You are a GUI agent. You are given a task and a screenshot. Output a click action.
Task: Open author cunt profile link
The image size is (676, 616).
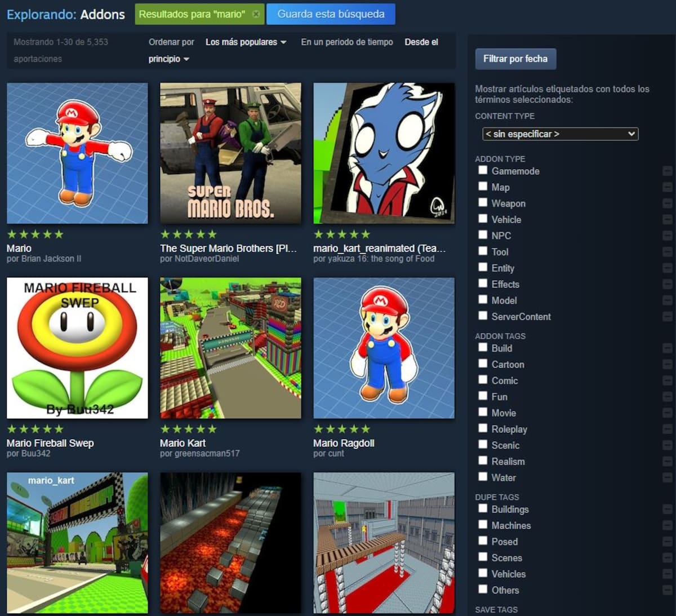[x=336, y=453]
